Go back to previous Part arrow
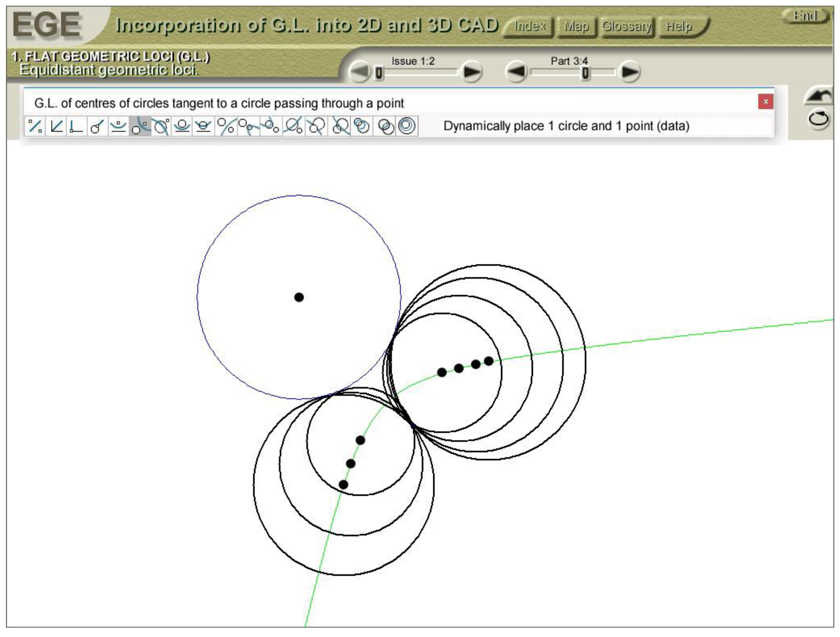Viewport: 840px width, 637px height. (516, 71)
